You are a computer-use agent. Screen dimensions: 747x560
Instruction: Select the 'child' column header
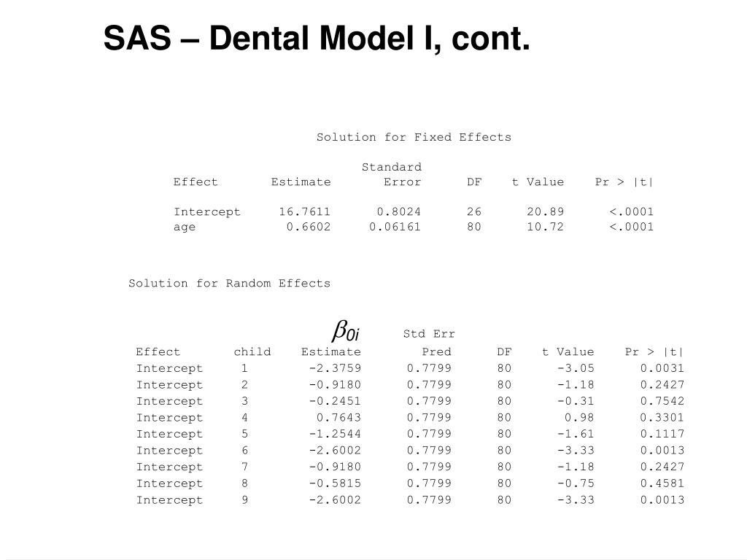pyautogui.click(x=252, y=352)
